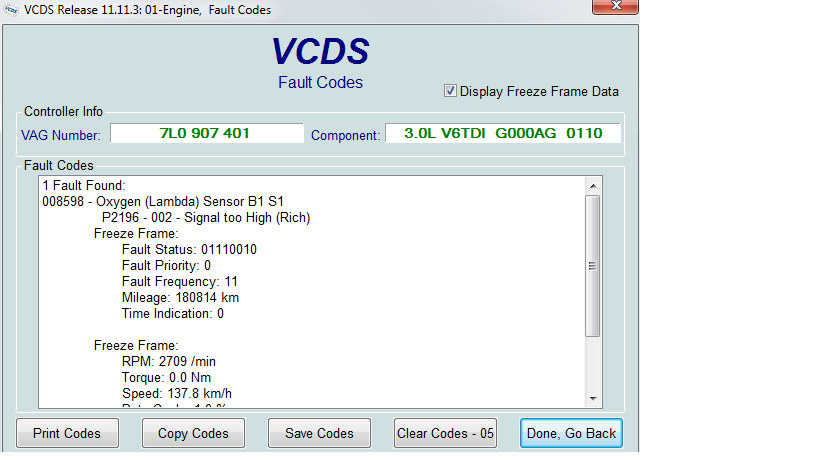The image size is (819, 460).
Task: Select the 008598 Oxygen Sensor fault line
Action: (x=149, y=201)
